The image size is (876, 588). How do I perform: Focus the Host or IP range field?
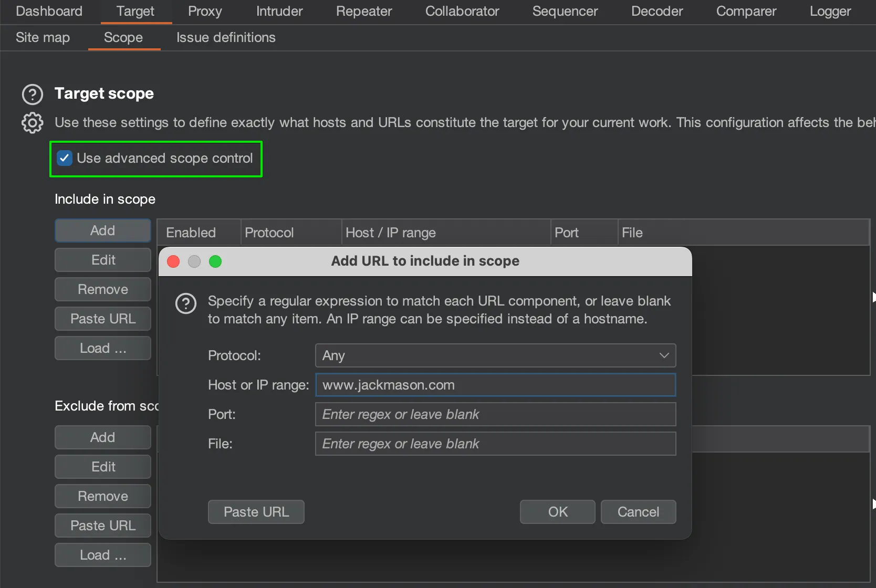[495, 385]
